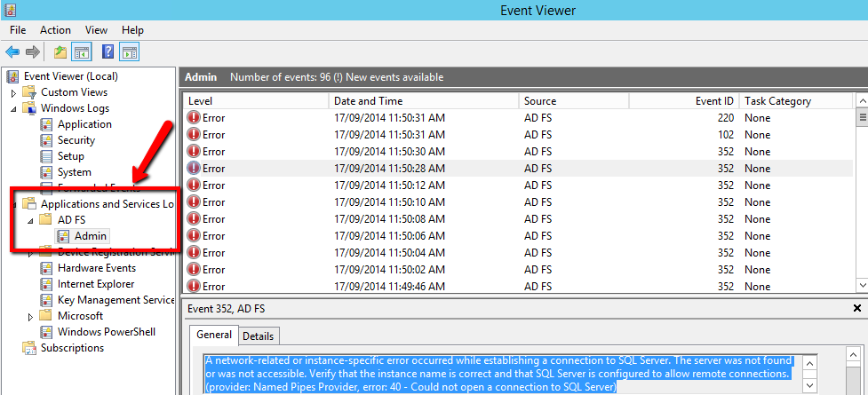Screen dimensions: 868x395
Task: Open the Hardware Events log
Action: pos(96,268)
